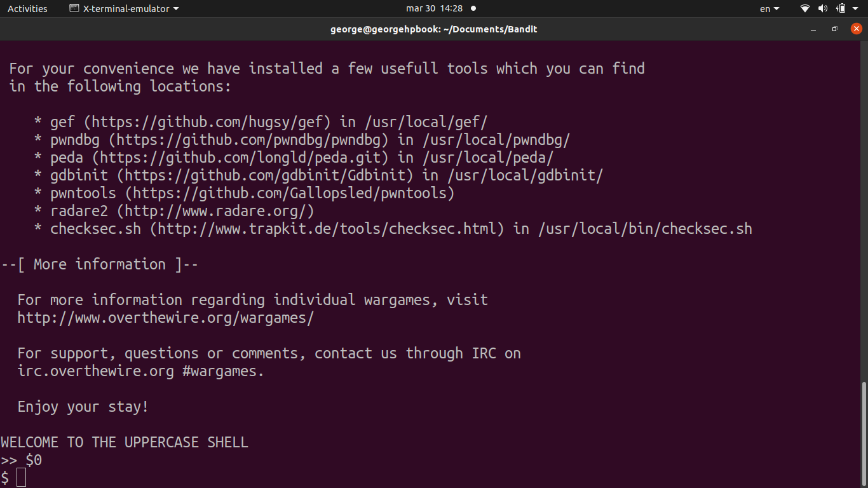Open the Activities overview
Image resolution: width=868 pixels, height=488 pixels.
tap(27, 9)
